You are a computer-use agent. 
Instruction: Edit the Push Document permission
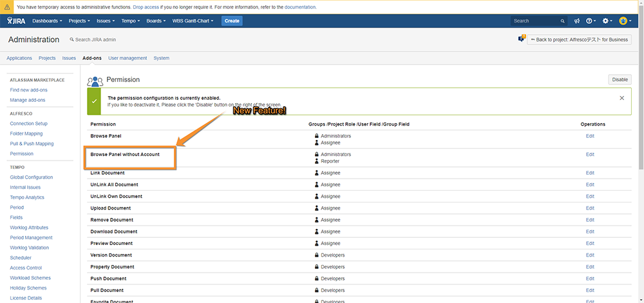(x=590, y=279)
